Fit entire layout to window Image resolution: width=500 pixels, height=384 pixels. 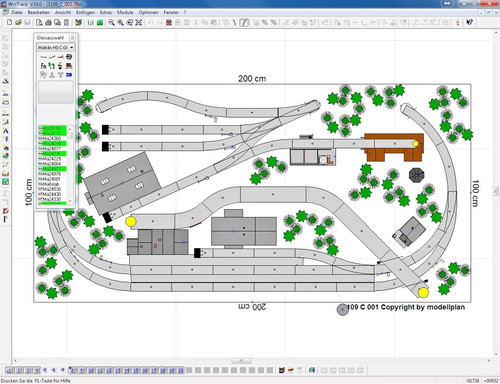139,22
